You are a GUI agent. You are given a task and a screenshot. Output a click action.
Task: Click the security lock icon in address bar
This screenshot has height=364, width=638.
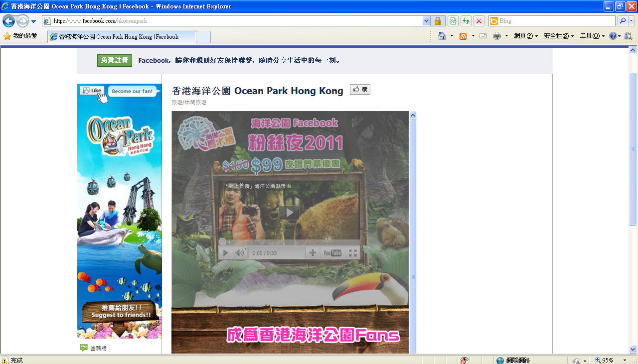438,21
